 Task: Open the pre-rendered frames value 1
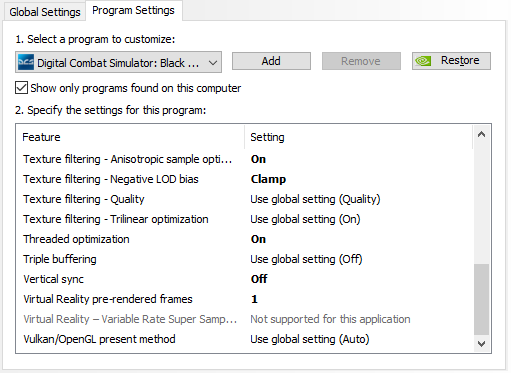pos(254,299)
